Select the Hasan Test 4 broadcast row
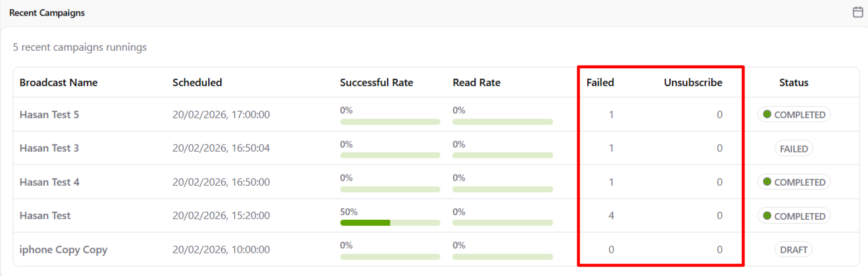The height and width of the screenshot is (276, 868). coord(49,182)
